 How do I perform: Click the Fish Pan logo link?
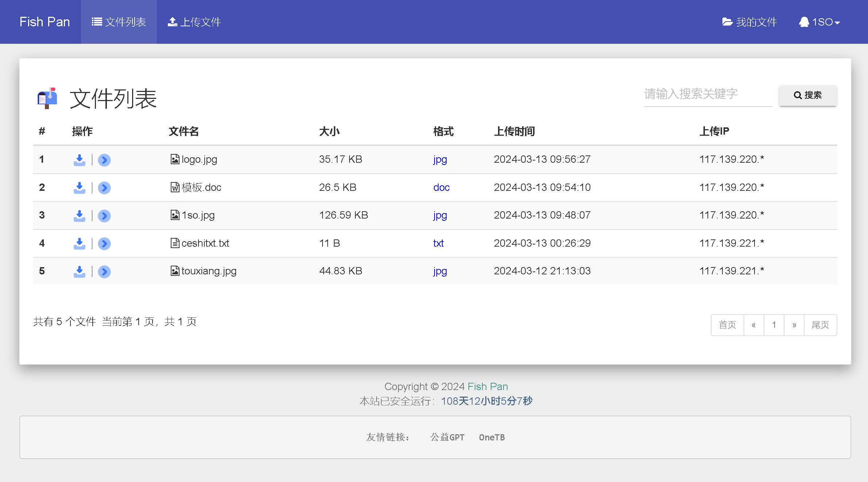(45, 22)
